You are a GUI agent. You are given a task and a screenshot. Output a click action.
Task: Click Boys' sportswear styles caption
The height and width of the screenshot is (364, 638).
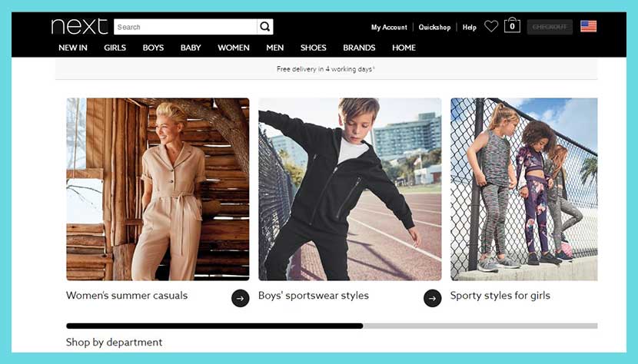pyautogui.click(x=314, y=295)
